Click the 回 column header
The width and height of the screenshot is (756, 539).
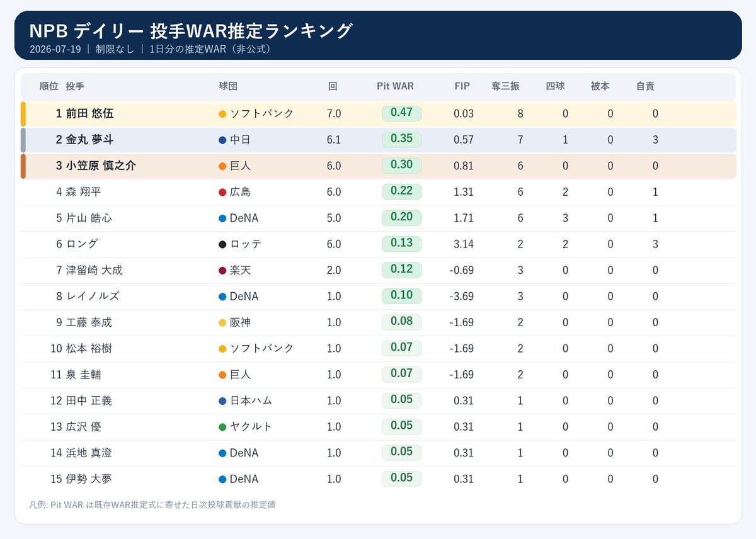tap(333, 86)
